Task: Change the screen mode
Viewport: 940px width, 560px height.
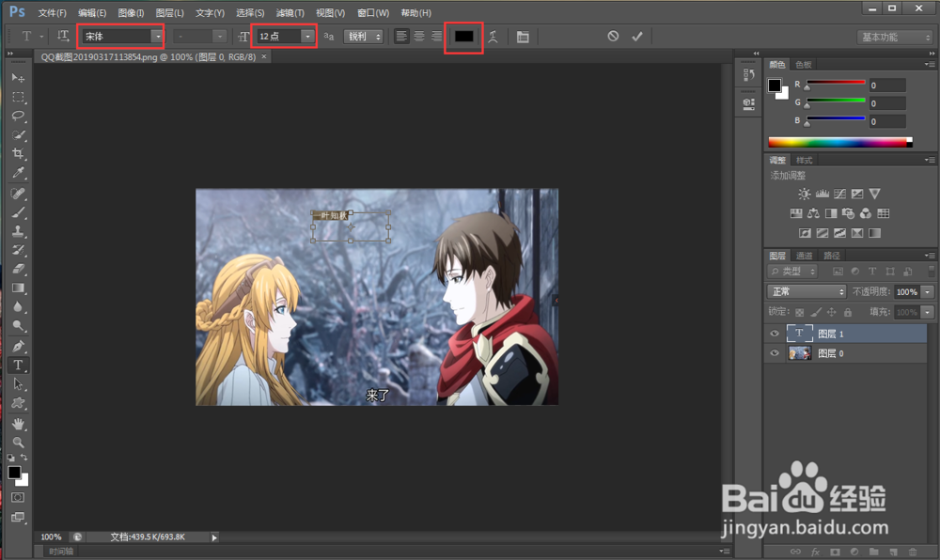Action: [x=18, y=517]
